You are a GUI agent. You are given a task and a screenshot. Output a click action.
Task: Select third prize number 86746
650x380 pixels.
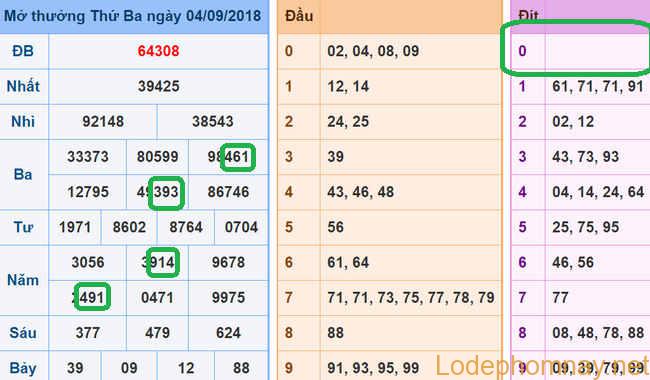click(228, 192)
